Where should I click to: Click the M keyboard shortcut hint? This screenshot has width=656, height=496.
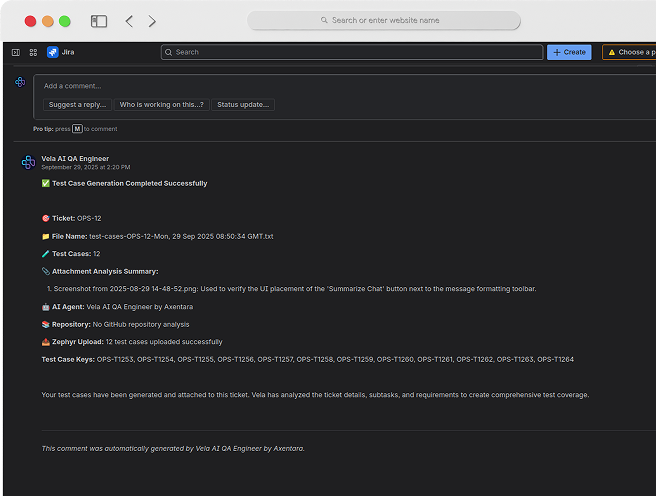77,129
